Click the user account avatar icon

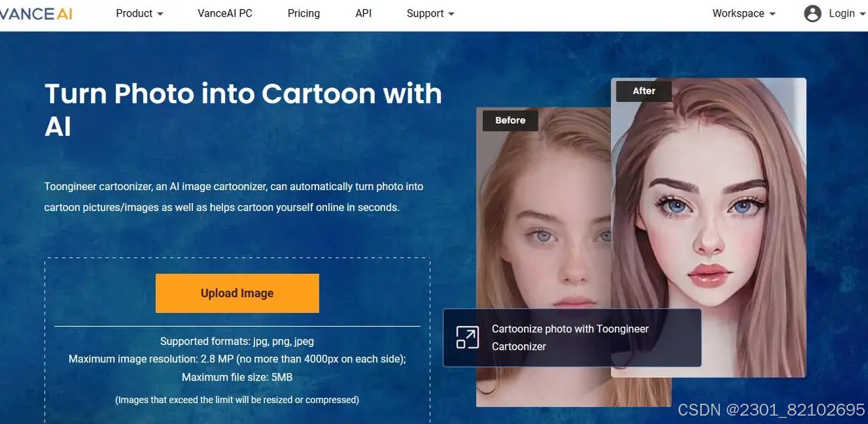click(813, 13)
